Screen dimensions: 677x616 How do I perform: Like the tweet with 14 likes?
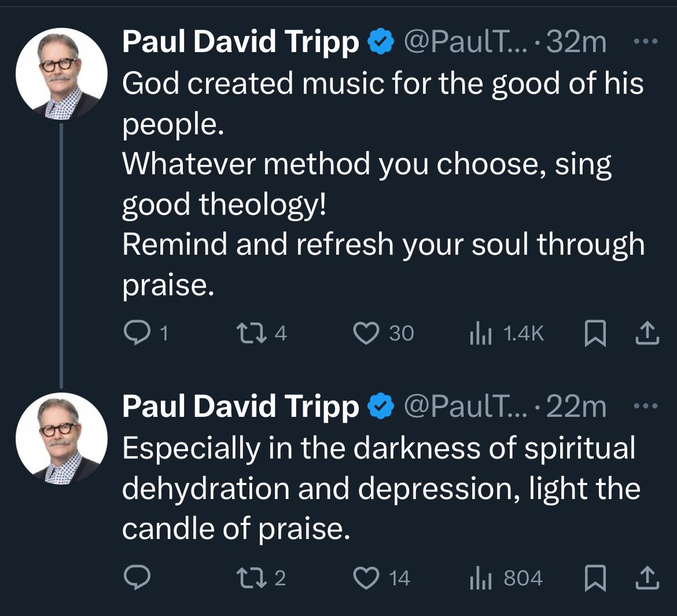[366, 577]
